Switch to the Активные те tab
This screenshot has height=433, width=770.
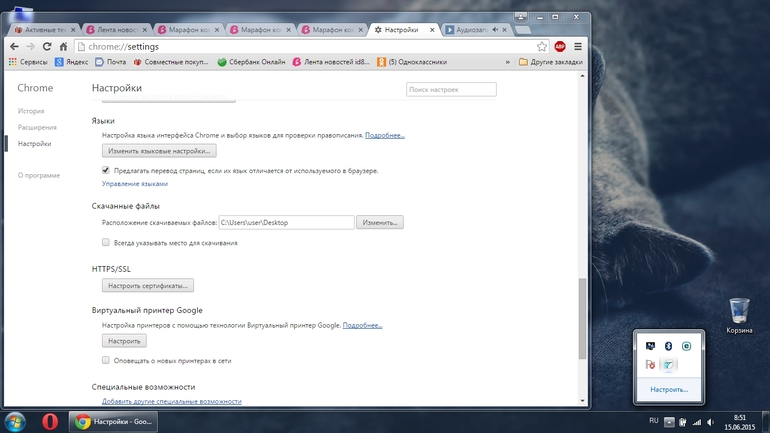(x=44, y=29)
